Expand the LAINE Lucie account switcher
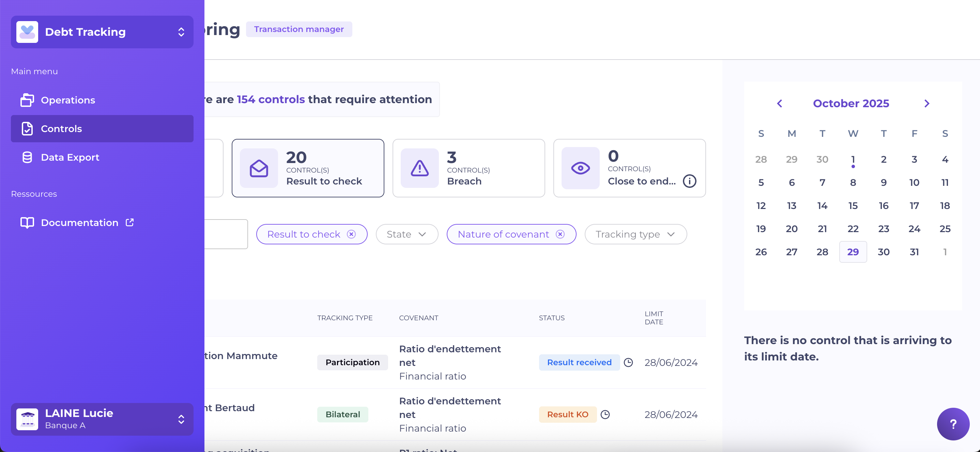The image size is (980, 452). tap(181, 419)
